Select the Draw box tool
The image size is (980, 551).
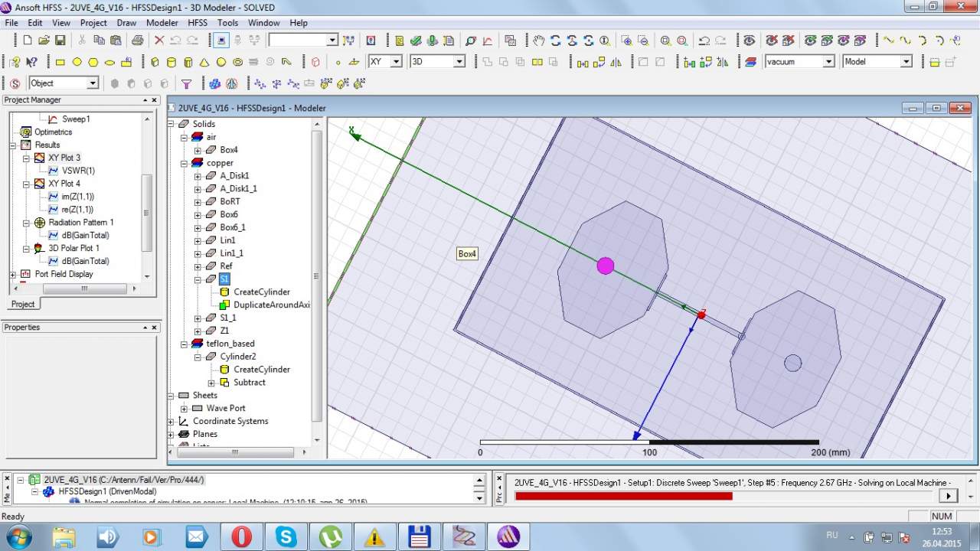coord(155,62)
